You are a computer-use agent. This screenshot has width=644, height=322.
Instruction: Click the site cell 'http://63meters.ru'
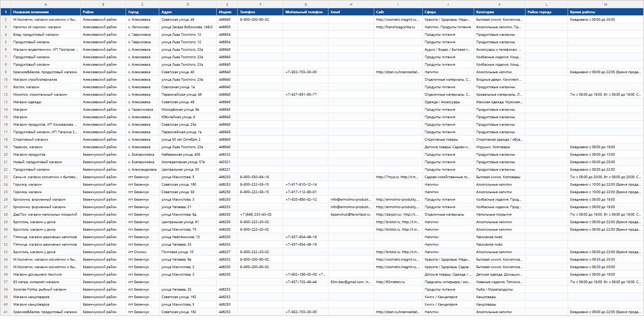tap(398, 282)
